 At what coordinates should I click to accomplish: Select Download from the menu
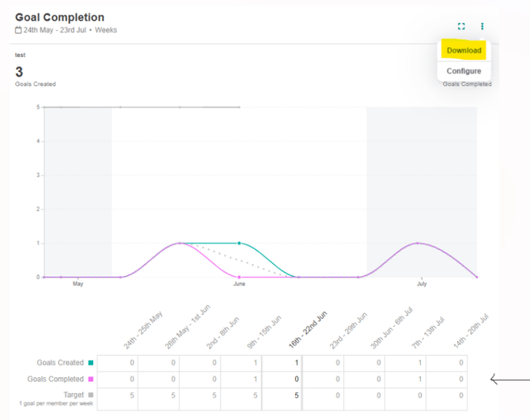[464, 51]
